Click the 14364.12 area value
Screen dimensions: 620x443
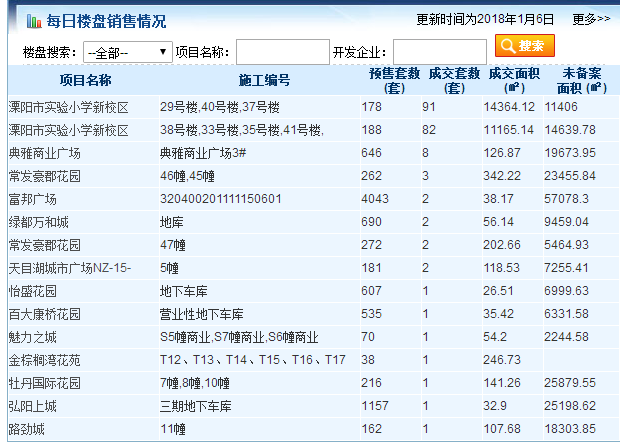(x=509, y=107)
